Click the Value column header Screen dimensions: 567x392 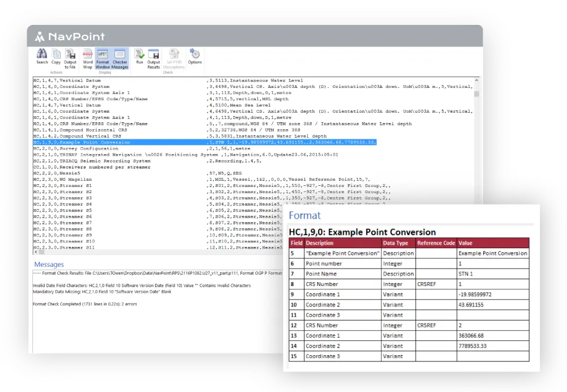point(493,243)
